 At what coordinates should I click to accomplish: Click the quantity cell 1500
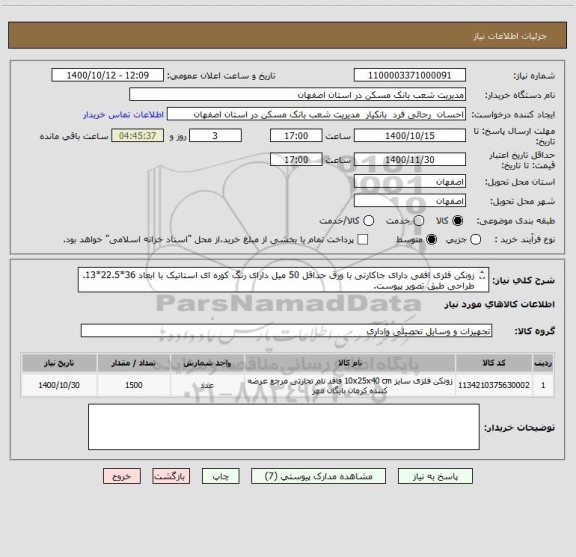pos(134,385)
